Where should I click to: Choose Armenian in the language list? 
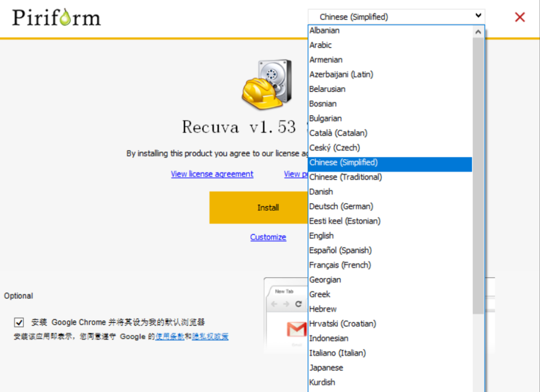[390, 60]
